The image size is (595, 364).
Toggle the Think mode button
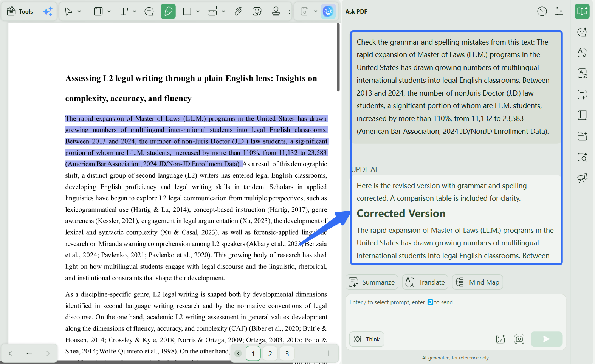point(367,339)
